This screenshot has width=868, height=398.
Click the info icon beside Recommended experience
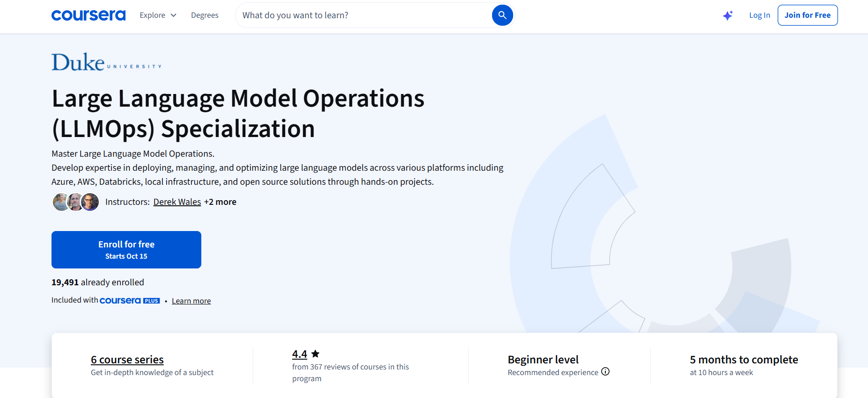coord(605,371)
